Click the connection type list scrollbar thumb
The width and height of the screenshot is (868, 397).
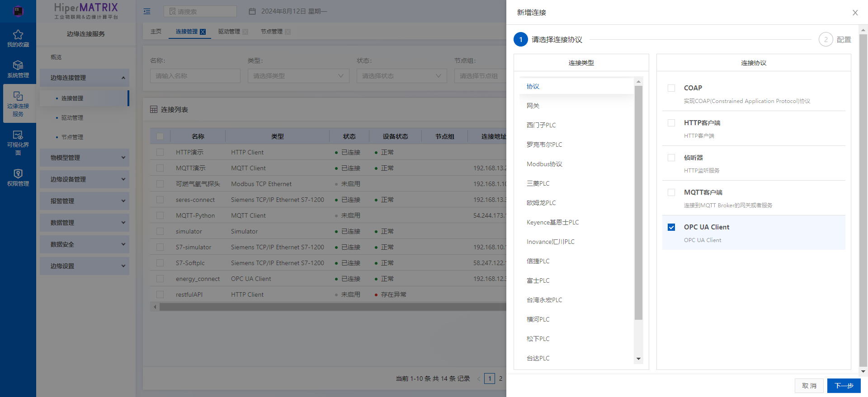coord(638,202)
